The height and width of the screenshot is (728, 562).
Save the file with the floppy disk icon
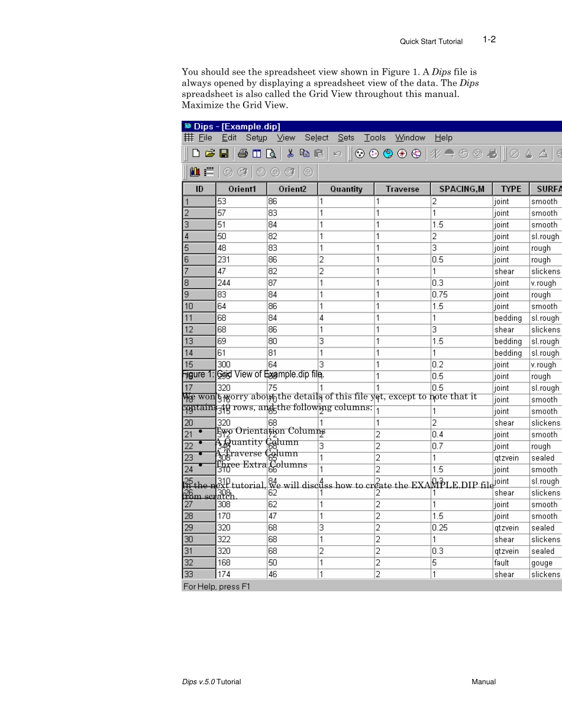pyautogui.click(x=224, y=153)
